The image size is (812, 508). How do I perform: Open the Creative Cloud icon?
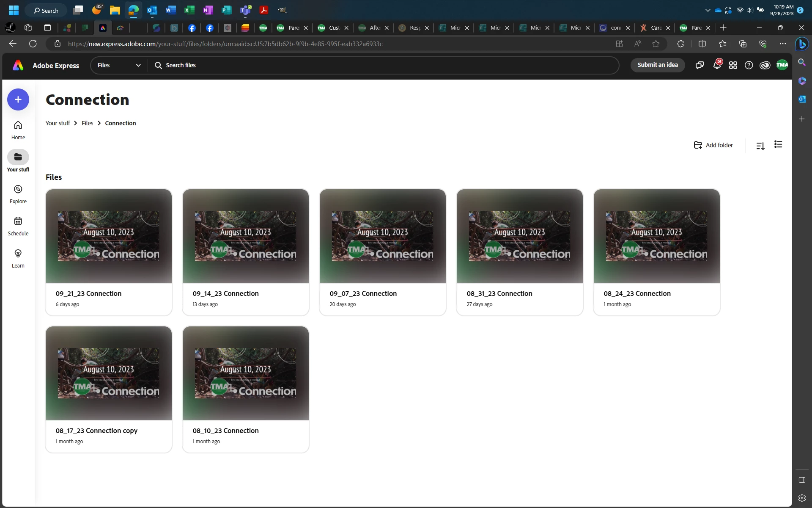765,65
